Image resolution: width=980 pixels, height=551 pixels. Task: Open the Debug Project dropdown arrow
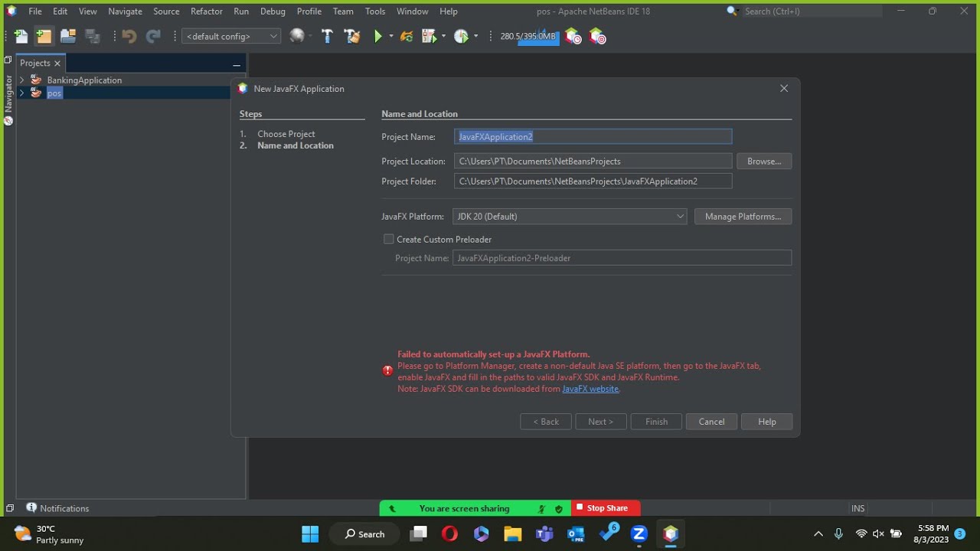tap(443, 36)
